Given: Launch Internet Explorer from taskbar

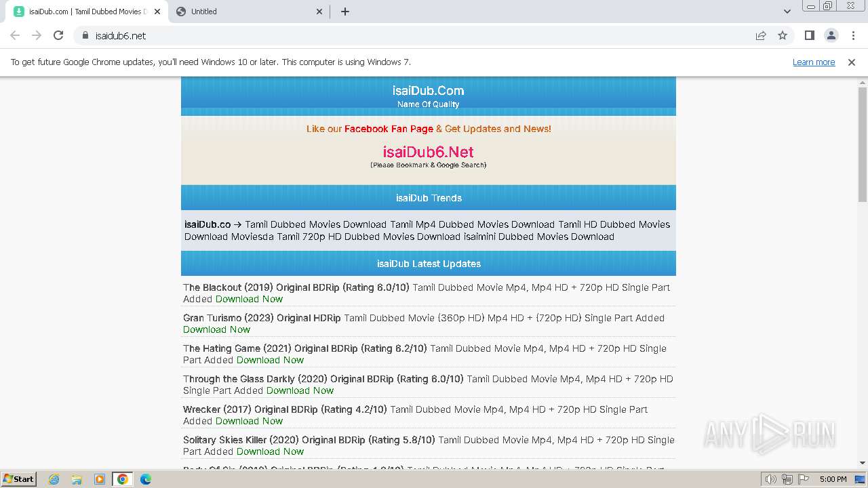Looking at the screenshot, I should (x=54, y=479).
